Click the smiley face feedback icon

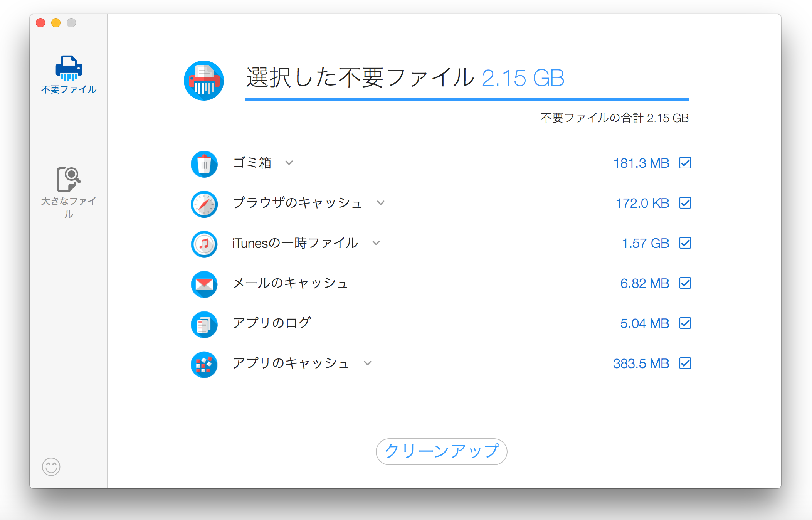51,467
